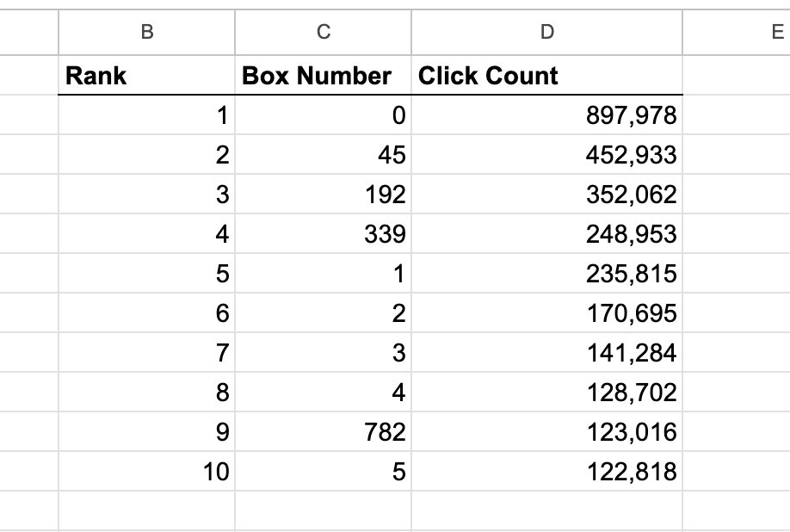Select Click Count cell 128,702
The height and width of the screenshot is (532, 790).
click(x=546, y=392)
